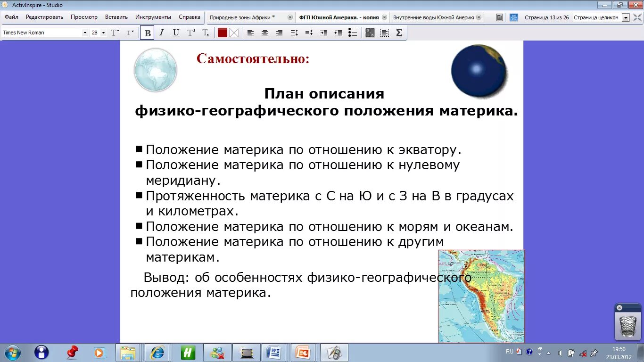
Task: Click the font size value 28
Action: (x=95, y=33)
